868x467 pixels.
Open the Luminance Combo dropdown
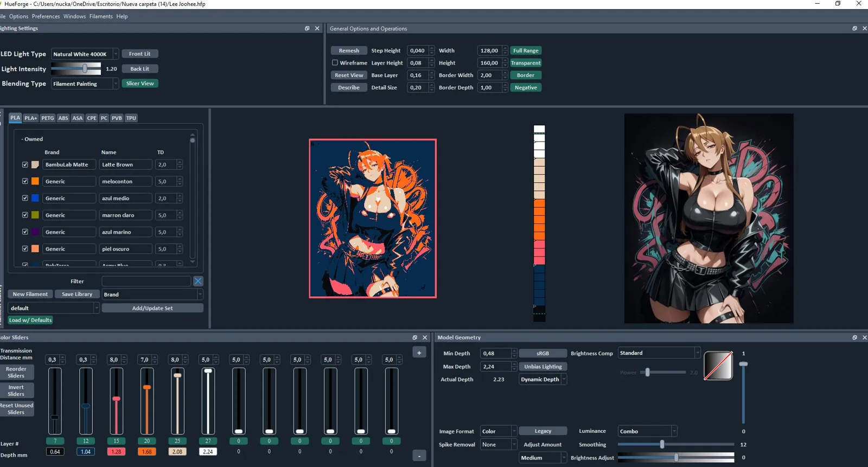(648, 431)
